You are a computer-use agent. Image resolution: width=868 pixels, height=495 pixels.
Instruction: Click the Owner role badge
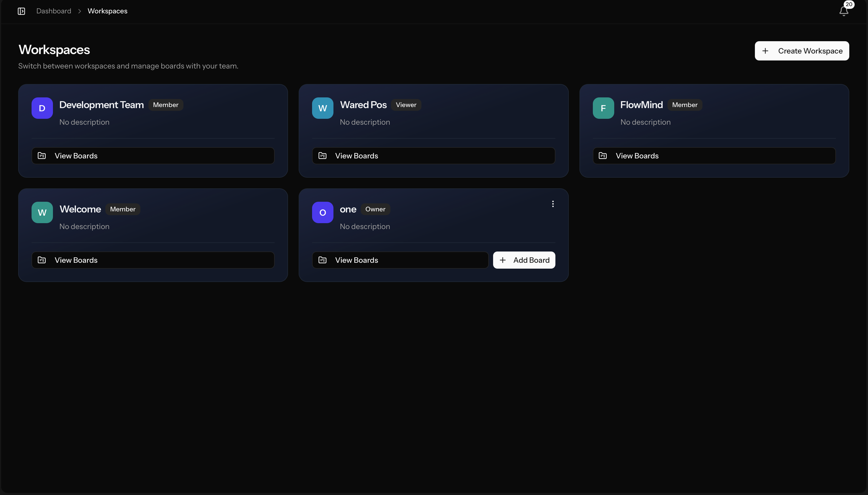[x=375, y=209]
